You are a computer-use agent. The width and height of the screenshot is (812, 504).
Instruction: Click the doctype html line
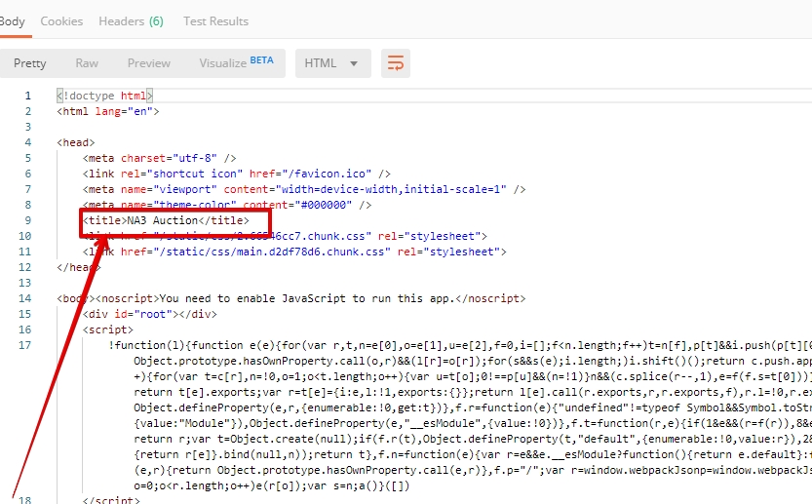tap(105, 96)
